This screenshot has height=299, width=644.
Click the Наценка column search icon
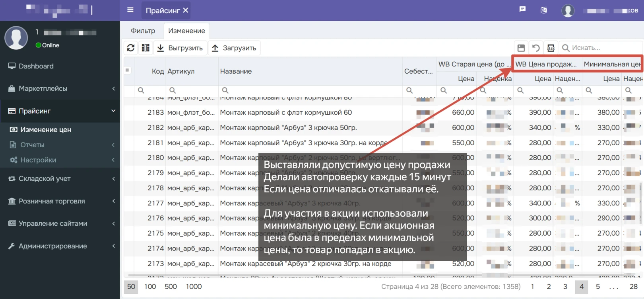pyautogui.click(x=483, y=90)
